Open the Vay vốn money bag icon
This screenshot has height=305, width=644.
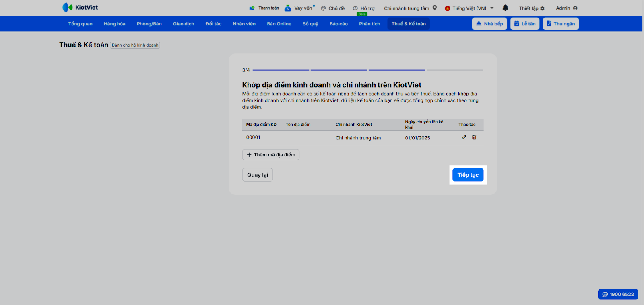[x=288, y=8]
